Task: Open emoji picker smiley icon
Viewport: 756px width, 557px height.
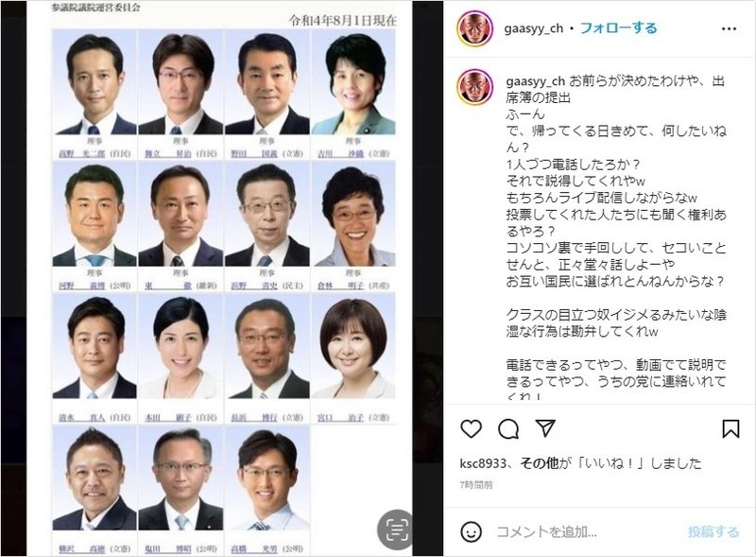Action: 471,531
